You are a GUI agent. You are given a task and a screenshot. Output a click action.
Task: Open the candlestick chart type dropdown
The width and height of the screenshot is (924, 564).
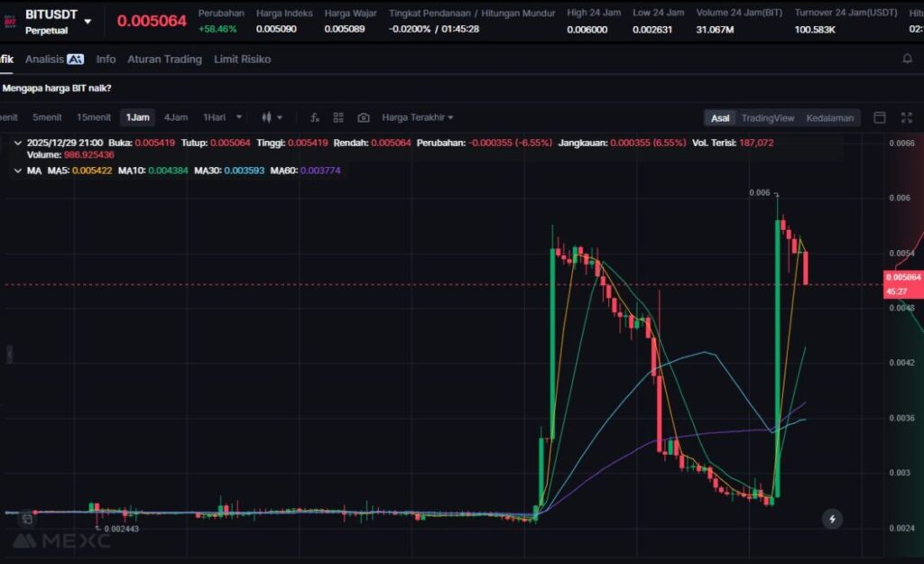[272, 117]
